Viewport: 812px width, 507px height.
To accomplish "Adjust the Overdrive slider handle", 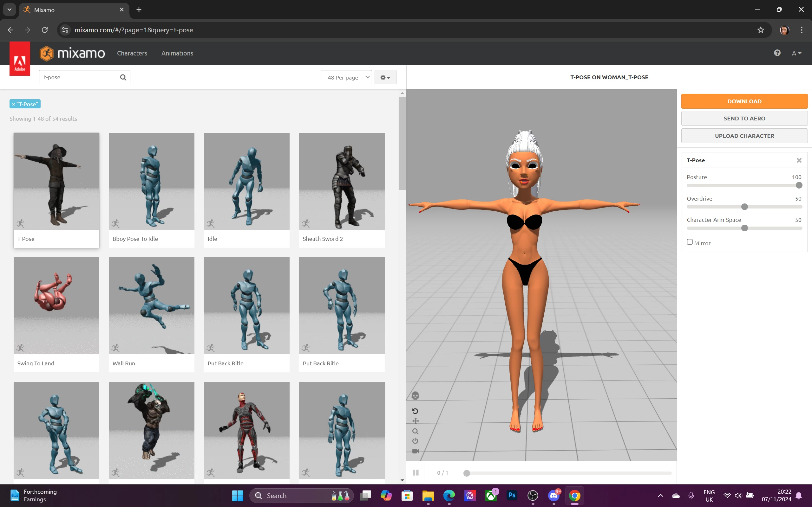I will (744, 207).
